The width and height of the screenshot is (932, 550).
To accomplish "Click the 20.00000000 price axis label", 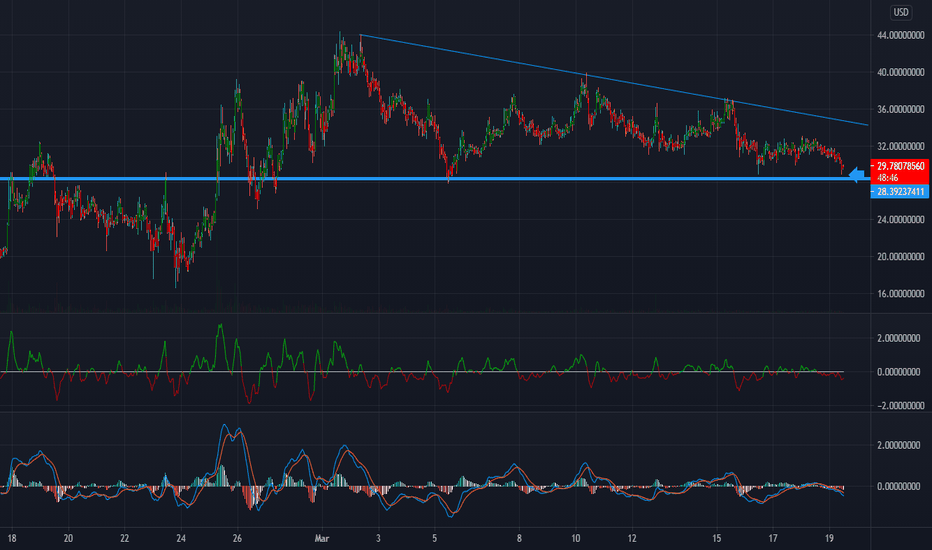I will coord(900,257).
